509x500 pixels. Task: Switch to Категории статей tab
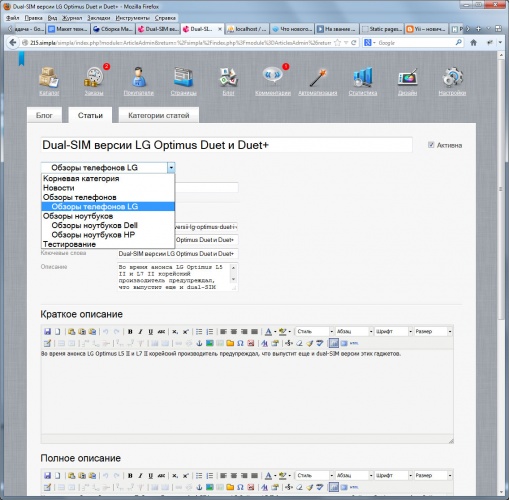point(159,115)
